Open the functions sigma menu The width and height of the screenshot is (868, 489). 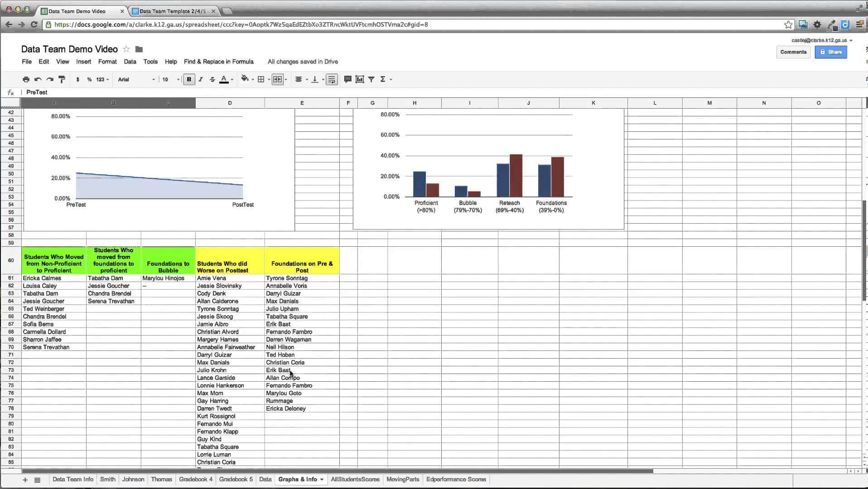coord(386,79)
